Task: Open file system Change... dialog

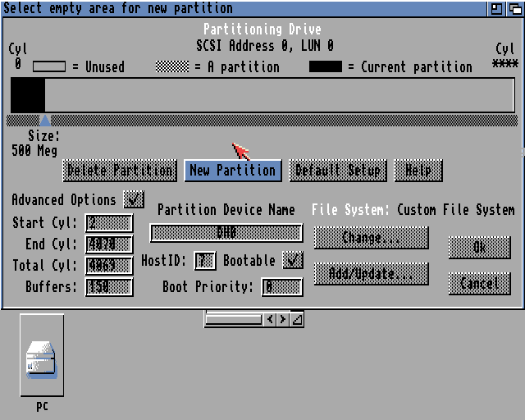Action: coord(371,238)
